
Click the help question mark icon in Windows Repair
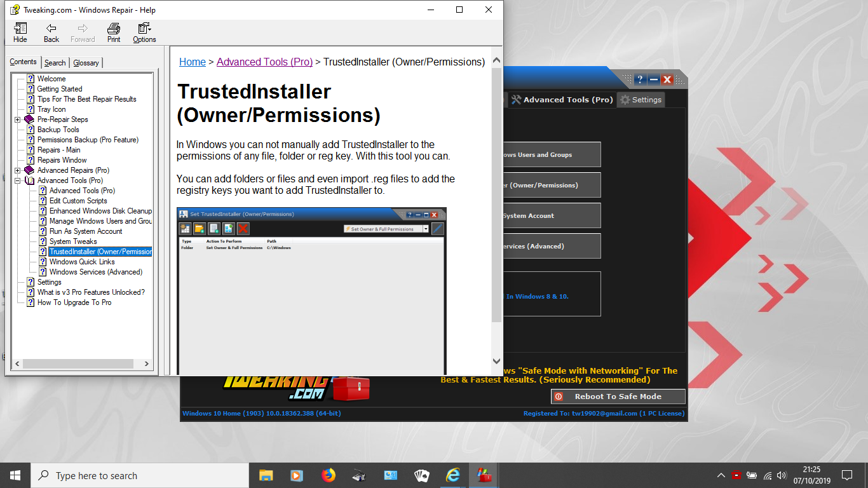point(640,79)
